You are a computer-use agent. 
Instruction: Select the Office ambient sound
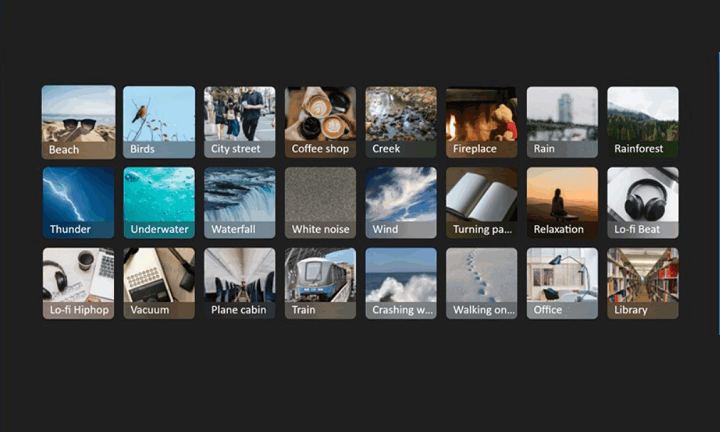click(x=562, y=283)
